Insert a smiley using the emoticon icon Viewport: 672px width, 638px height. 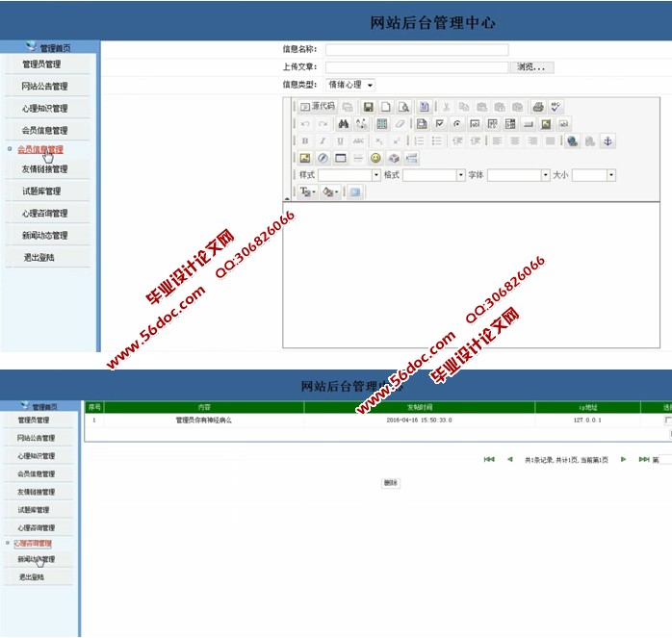pyautogui.click(x=375, y=158)
